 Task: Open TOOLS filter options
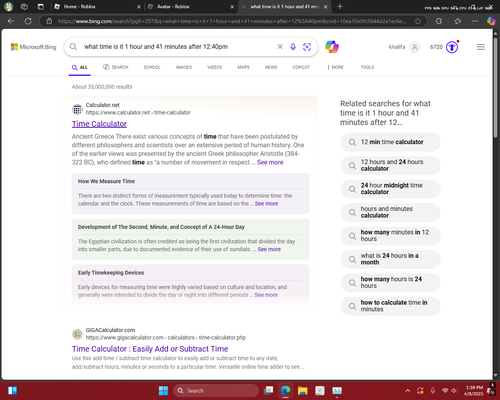(367, 67)
